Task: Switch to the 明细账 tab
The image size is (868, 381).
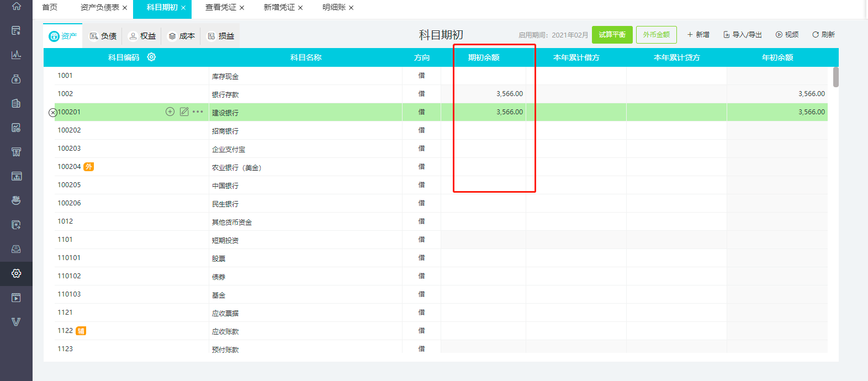Action: click(334, 7)
